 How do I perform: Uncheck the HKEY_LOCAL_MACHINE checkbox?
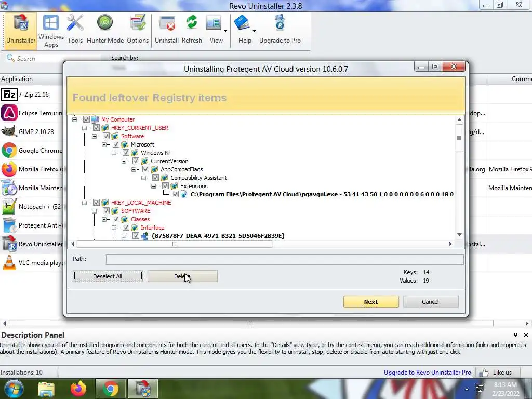click(96, 203)
